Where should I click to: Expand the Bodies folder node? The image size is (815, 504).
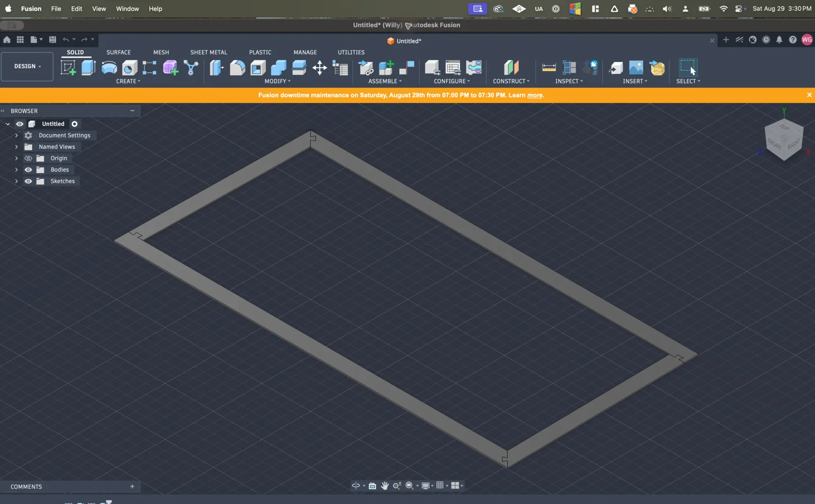pyautogui.click(x=16, y=170)
